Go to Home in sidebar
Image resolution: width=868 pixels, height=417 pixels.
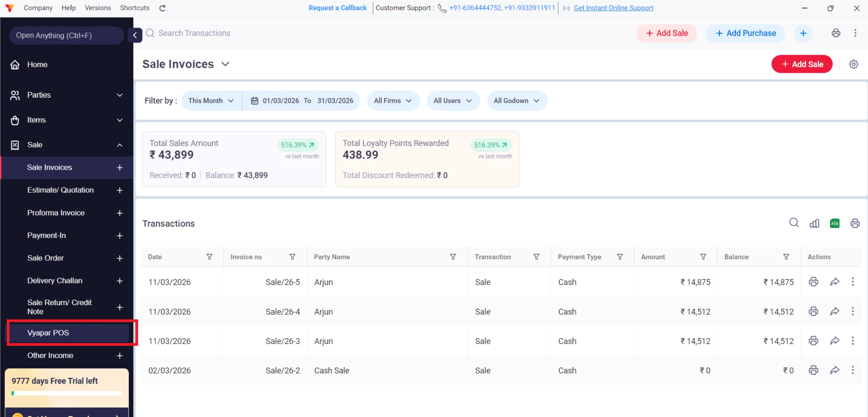tap(67, 64)
